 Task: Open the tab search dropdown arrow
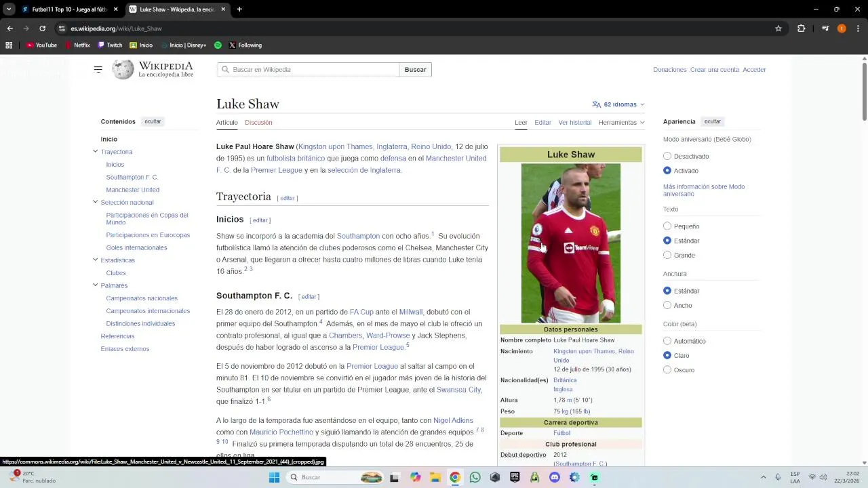[x=9, y=9]
